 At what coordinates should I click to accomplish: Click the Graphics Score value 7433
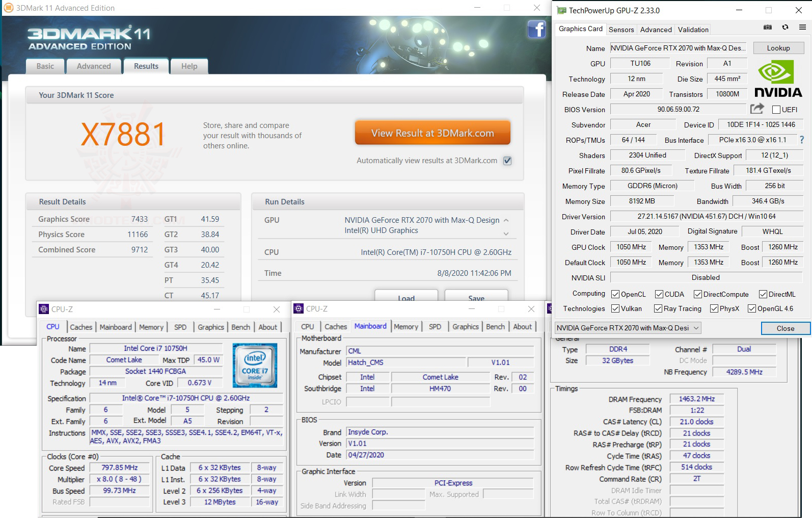click(x=140, y=219)
